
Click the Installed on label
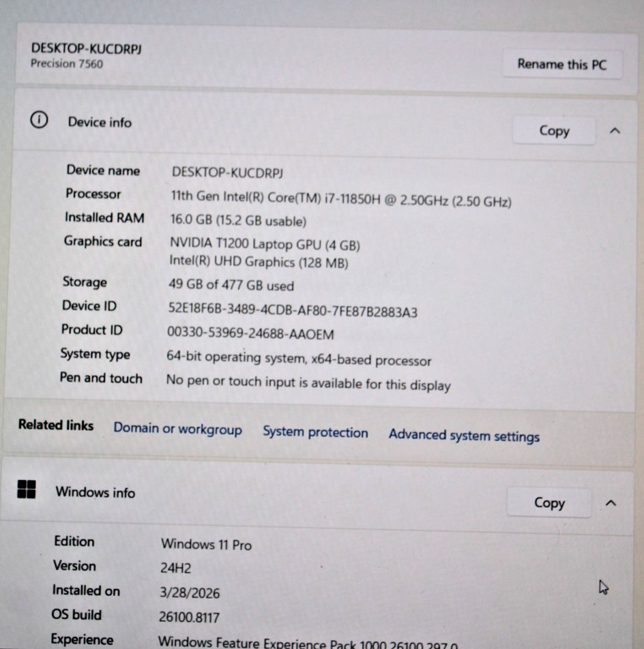[x=86, y=590]
